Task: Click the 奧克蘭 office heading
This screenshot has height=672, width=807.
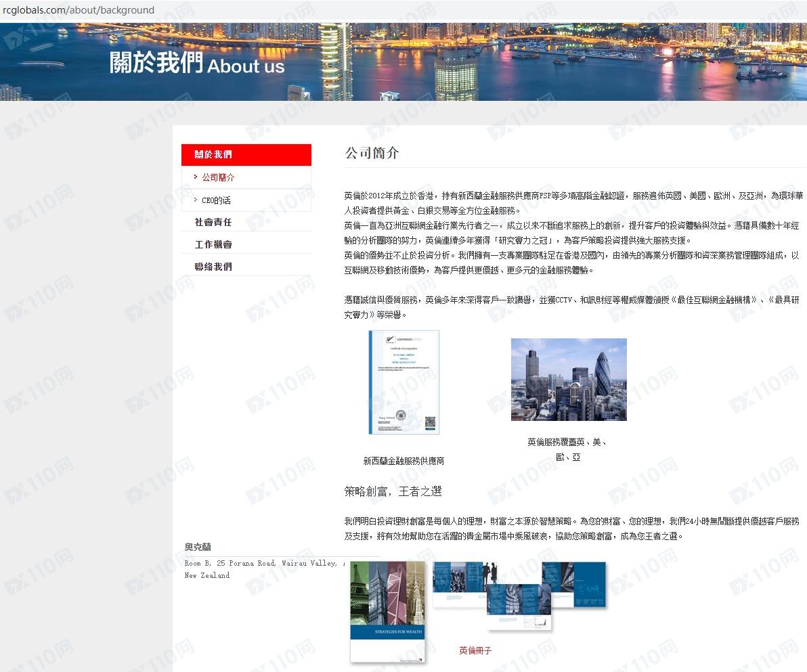Action: [198, 547]
